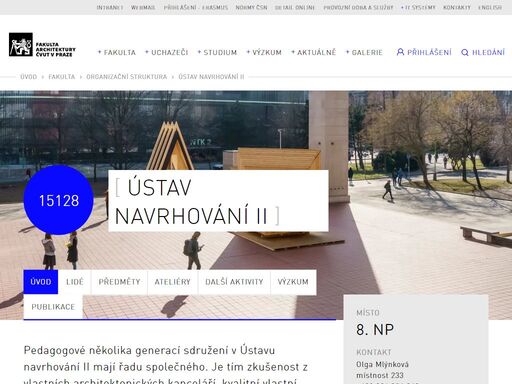Open search via the magnifier icon

point(465,52)
